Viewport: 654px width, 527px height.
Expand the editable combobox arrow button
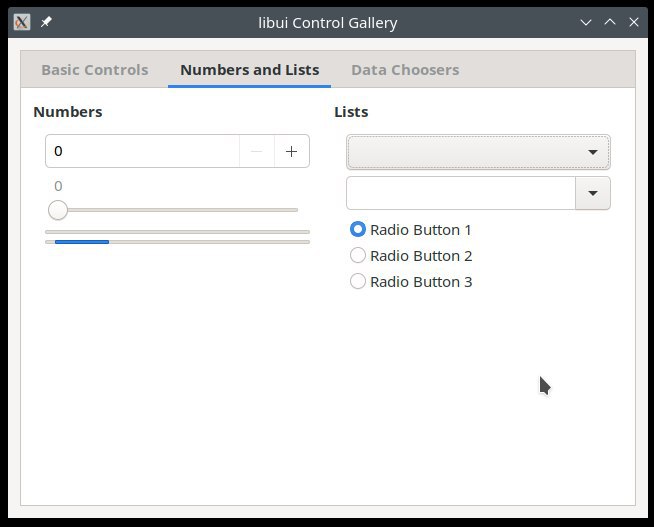(x=593, y=193)
